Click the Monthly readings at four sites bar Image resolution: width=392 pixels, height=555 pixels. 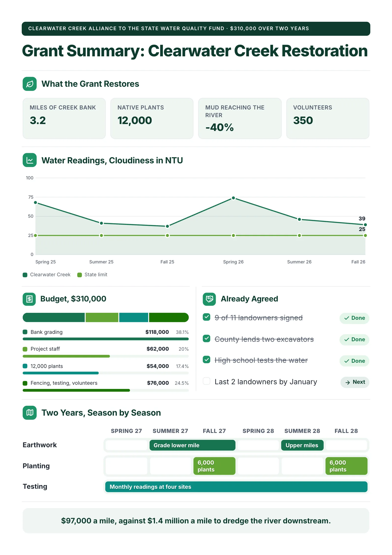coord(236,487)
